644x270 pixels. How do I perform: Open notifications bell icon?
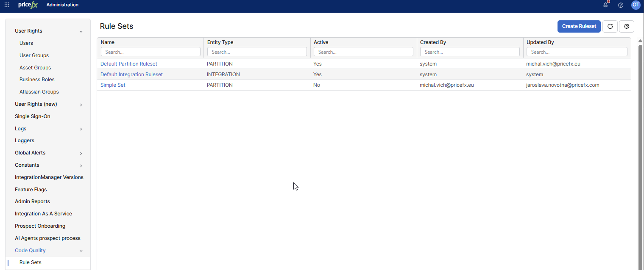click(605, 5)
